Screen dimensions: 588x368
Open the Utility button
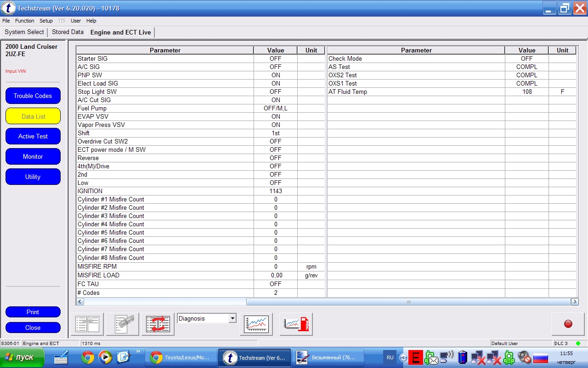(x=33, y=177)
